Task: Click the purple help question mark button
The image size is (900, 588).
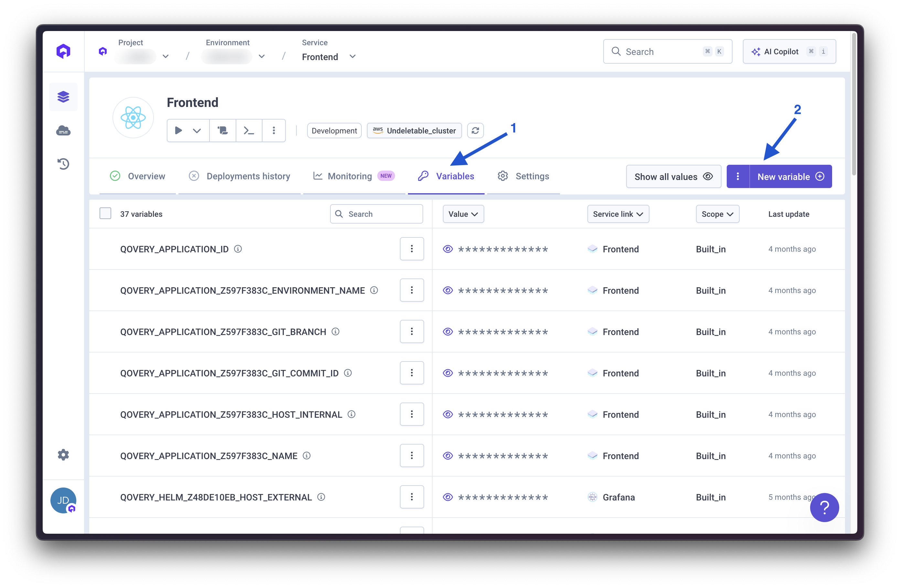Action: point(824,507)
